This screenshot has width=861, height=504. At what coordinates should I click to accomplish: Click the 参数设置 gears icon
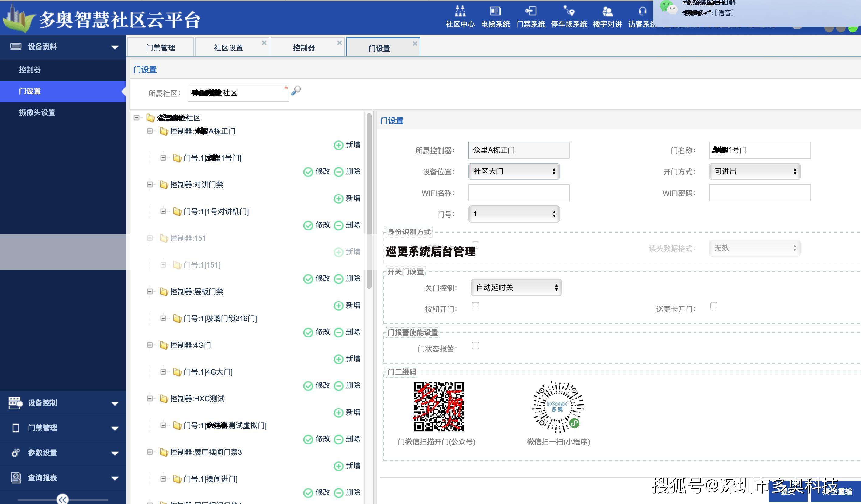pyautogui.click(x=16, y=453)
